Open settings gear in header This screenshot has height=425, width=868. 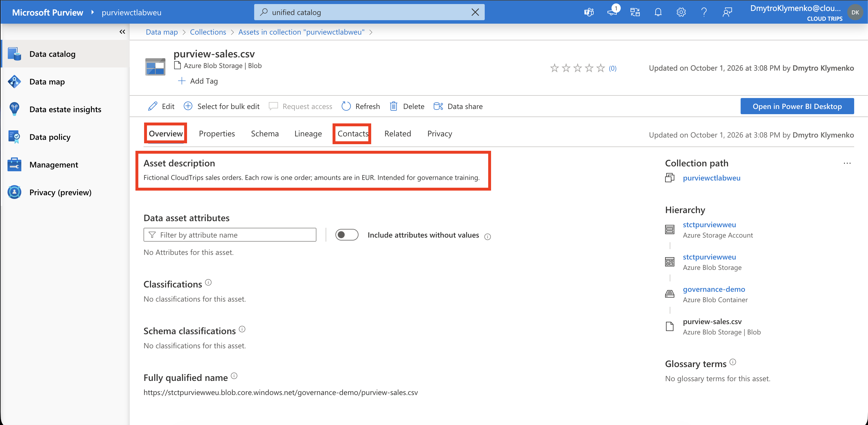pos(681,12)
